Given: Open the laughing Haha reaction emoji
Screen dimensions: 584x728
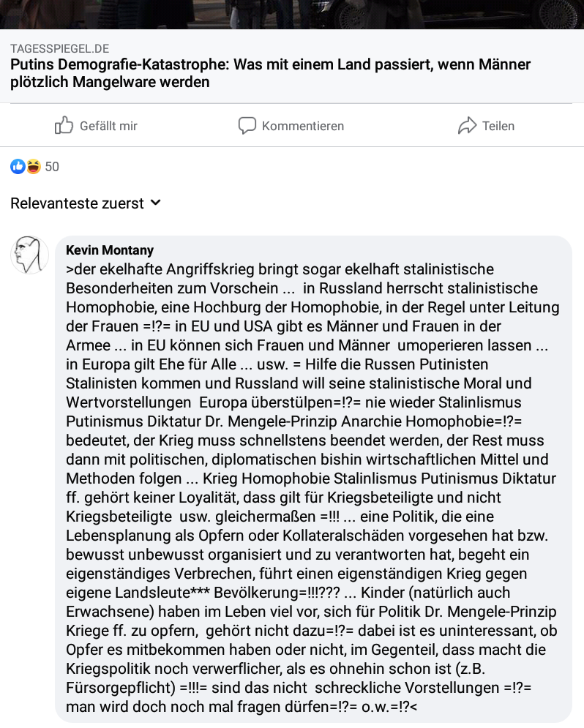Looking at the screenshot, I should tap(34, 166).
